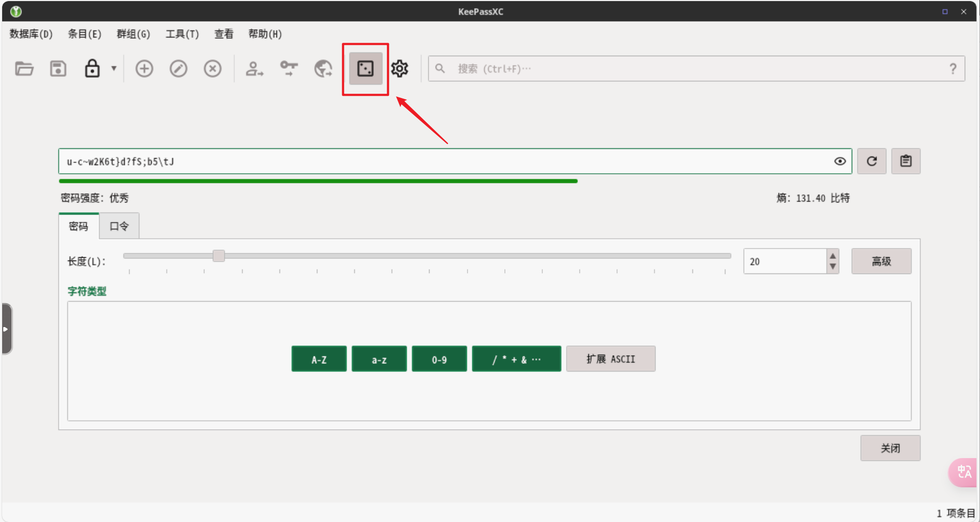The image size is (980, 522).
Task: Click the password strength progress bar
Action: [x=319, y=181]
